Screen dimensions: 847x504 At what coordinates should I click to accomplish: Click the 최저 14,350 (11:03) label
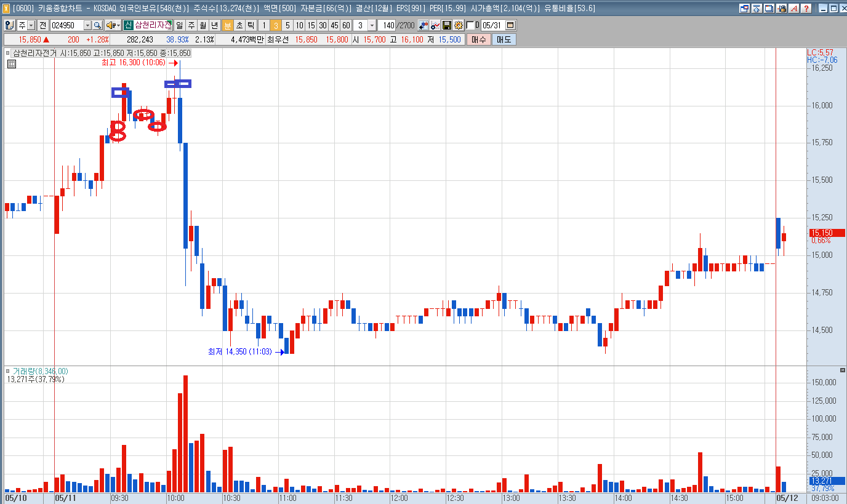pyautogui.click(x=240, y=352)
